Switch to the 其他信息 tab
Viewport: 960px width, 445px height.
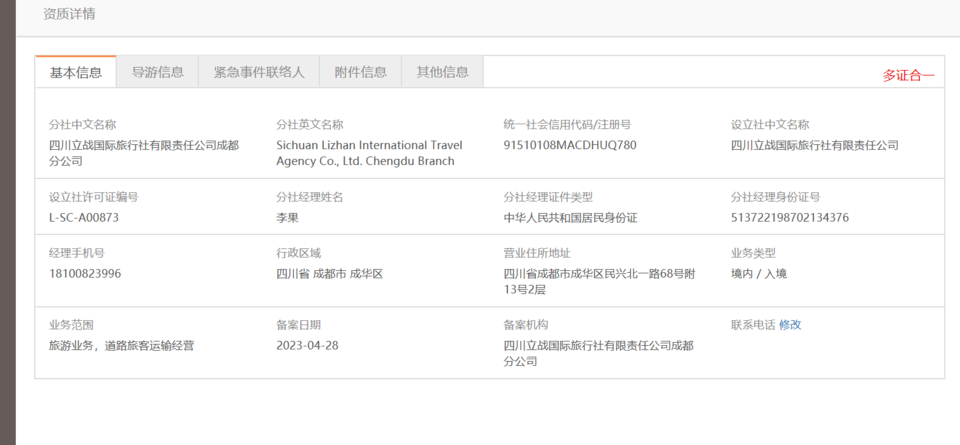click(x=442, y=72)
